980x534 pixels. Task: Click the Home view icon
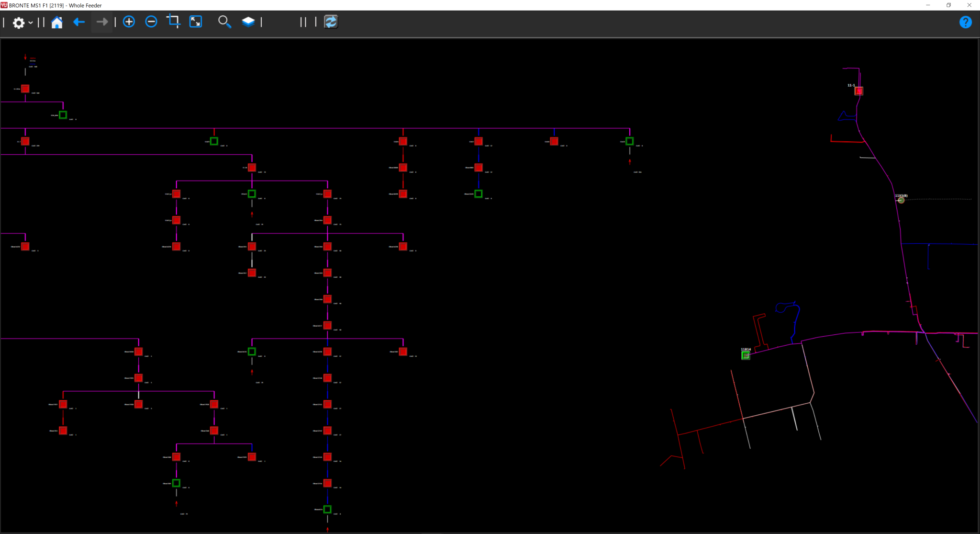point(57,22)
